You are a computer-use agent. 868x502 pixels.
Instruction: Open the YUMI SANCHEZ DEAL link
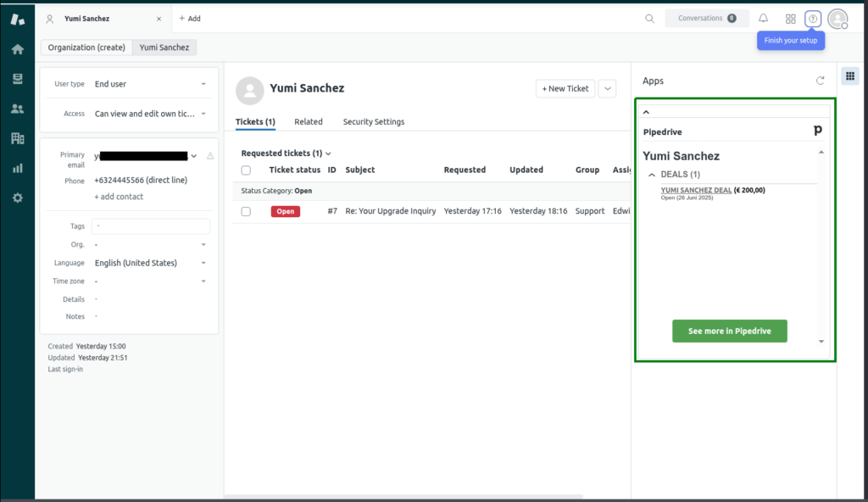point(696,190)
